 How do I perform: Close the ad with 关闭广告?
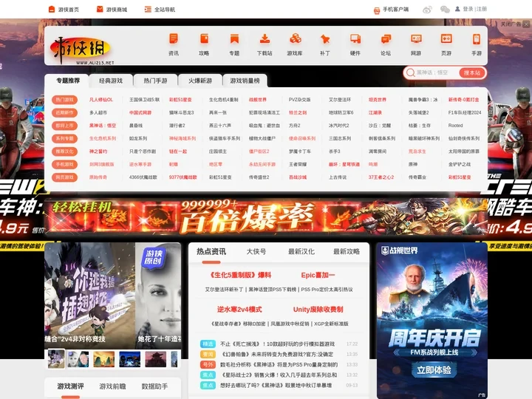pos(515,24)
